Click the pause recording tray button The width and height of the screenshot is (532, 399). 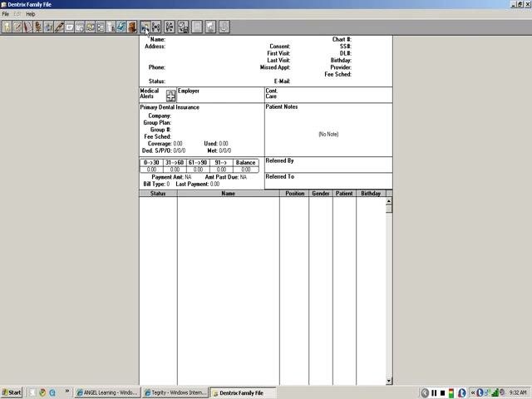pos(434,393)
